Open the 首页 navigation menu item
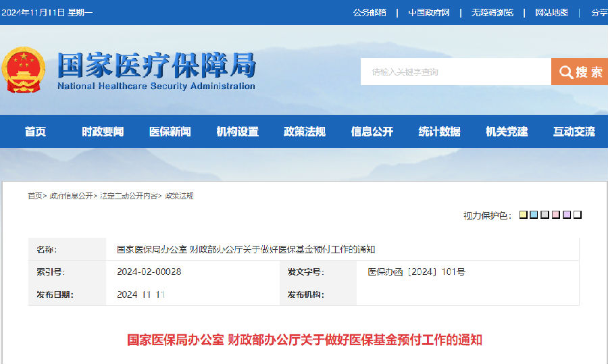 (x=35, y=132)
